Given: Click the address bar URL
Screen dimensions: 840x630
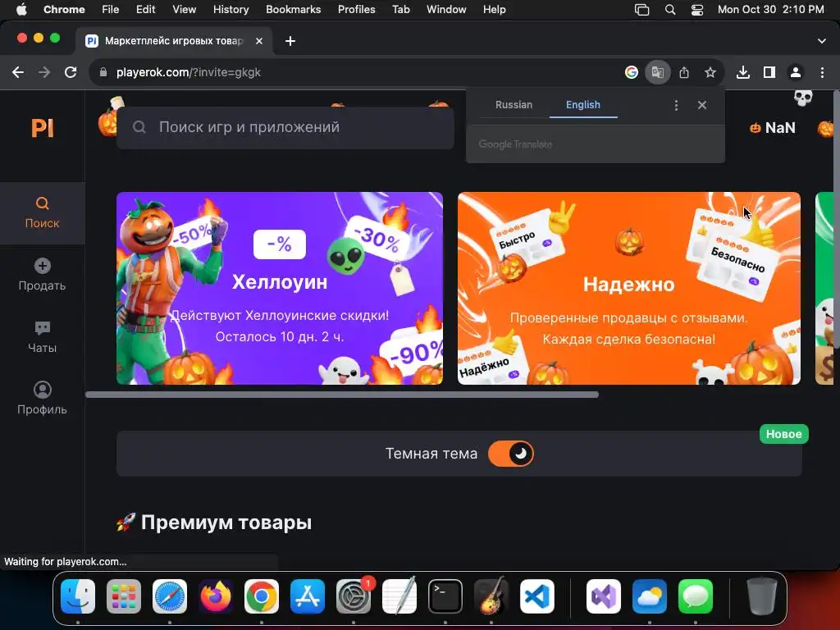Looking at the screenshot, I should tap(189, 72).
